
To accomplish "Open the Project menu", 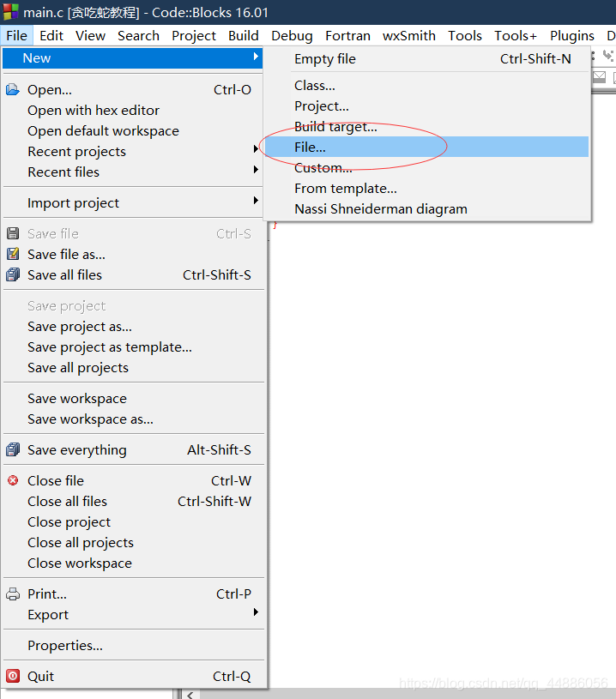I will 194,36.
